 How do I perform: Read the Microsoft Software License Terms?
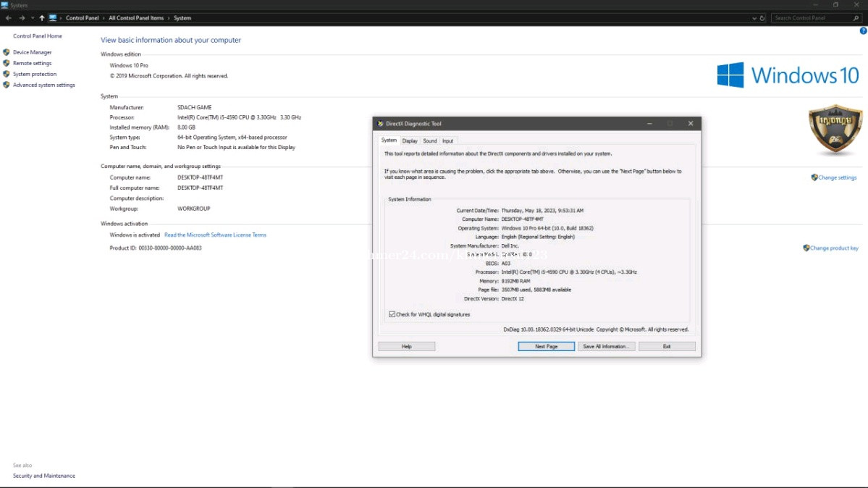coord(215,235)
